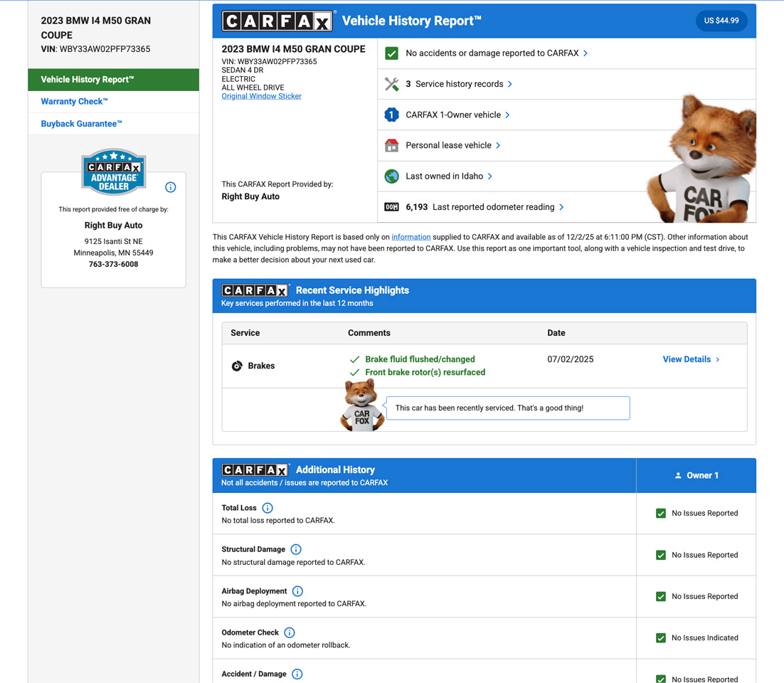Expand CARFAX 1-Owner vehicle chevron
The height and width of the screenshot is (683, 784).
coord(507,115)
